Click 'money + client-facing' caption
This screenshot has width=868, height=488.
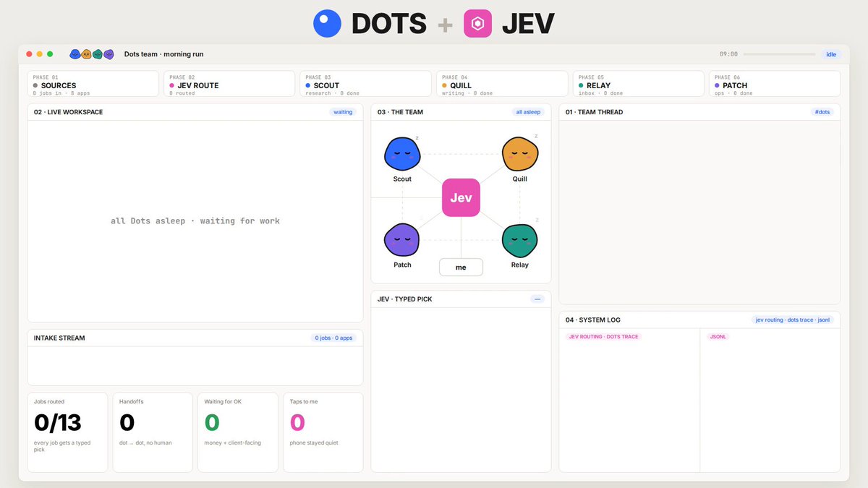[x=232, y=442]
